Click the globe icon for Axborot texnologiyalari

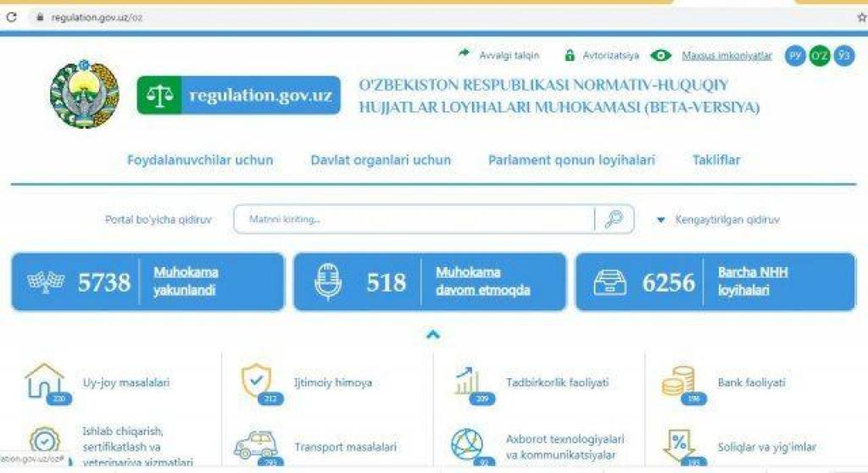click(x=466, y=445)
